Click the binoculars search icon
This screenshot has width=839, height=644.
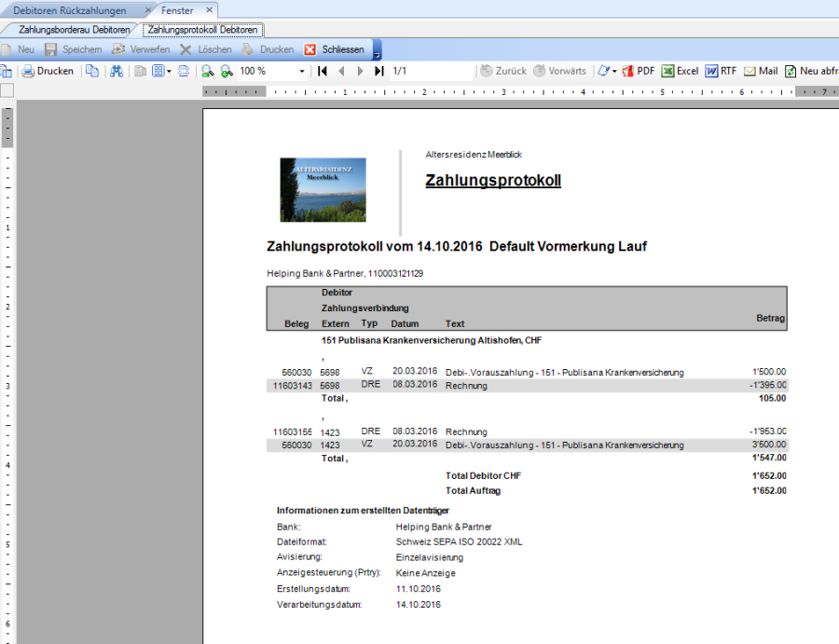tap(116, 71)
